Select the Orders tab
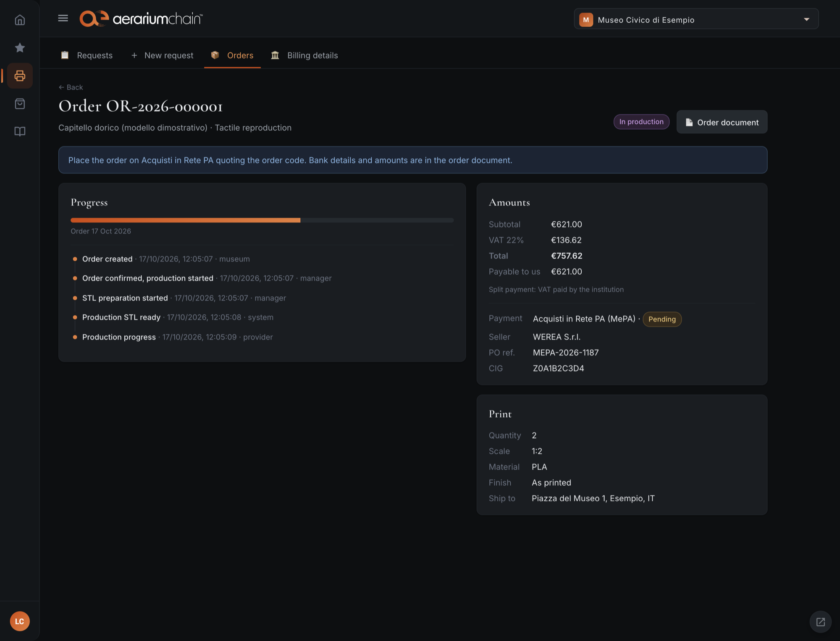This screenshot has width=840, height=641. tap(232, 55)
